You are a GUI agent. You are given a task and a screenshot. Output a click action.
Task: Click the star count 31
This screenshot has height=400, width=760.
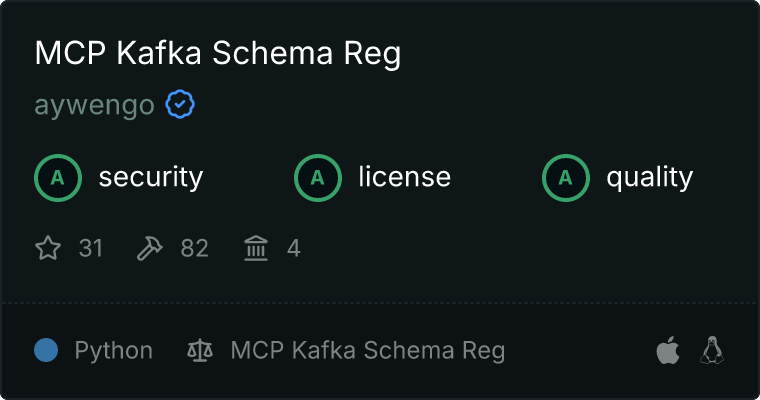point(91,248)
